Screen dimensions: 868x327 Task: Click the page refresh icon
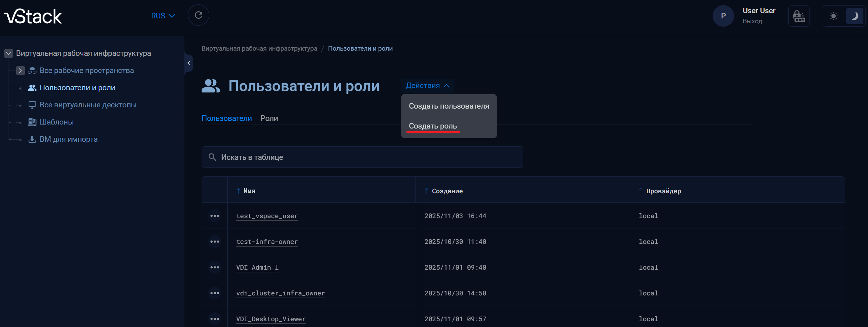pyautogui.click(x=198, y=16)
